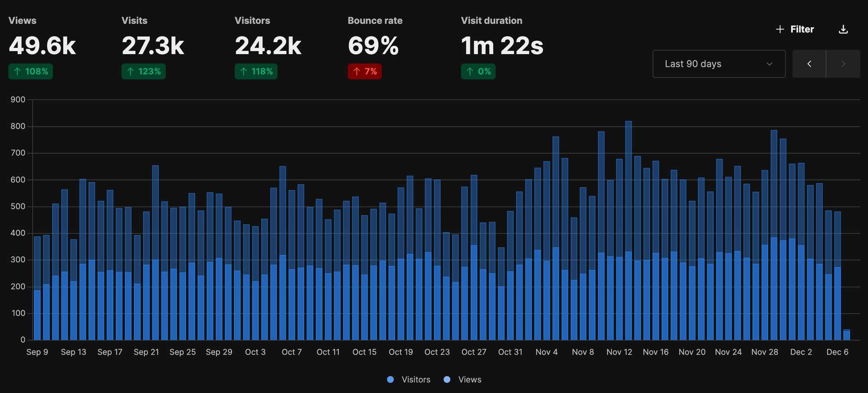Image resolution: width=868 pixels, height=393 pixels.
Task: Click the blue Visitors legend dot
Action: (391, 379)
